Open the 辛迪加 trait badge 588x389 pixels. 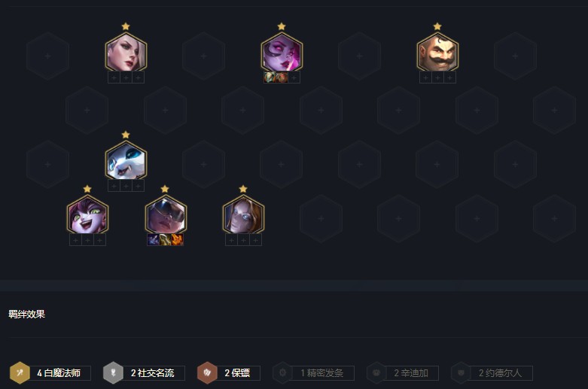[x=403, y=373]
